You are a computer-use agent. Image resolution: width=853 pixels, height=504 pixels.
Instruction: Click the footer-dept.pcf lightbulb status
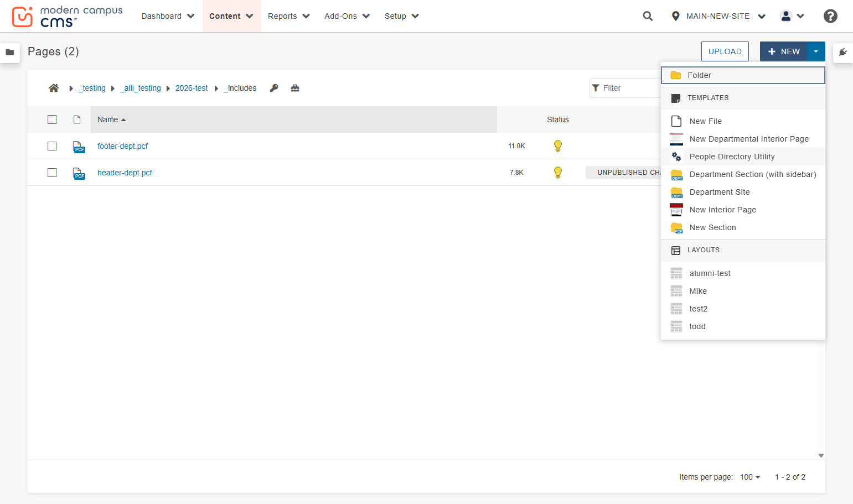pos(558,146)
